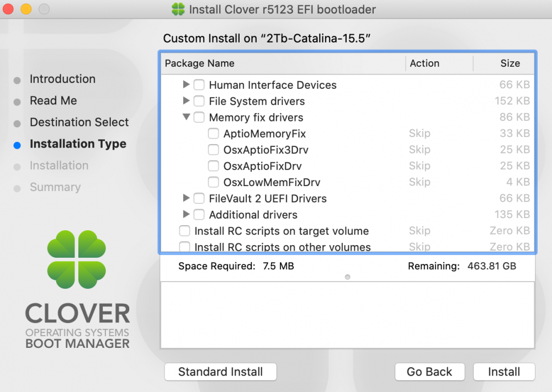Select the Destination Select step
Viewport: 552px width, 392px height.
click(79, 122)
